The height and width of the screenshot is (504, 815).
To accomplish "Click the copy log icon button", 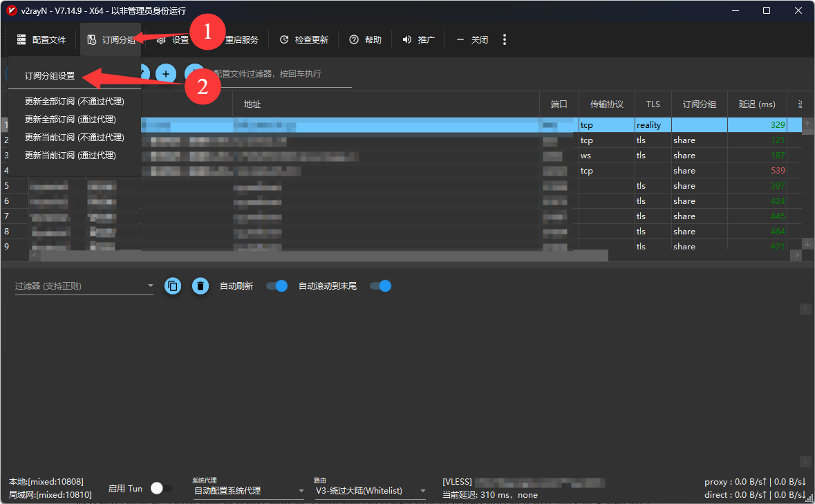I will tap(173, 286).
